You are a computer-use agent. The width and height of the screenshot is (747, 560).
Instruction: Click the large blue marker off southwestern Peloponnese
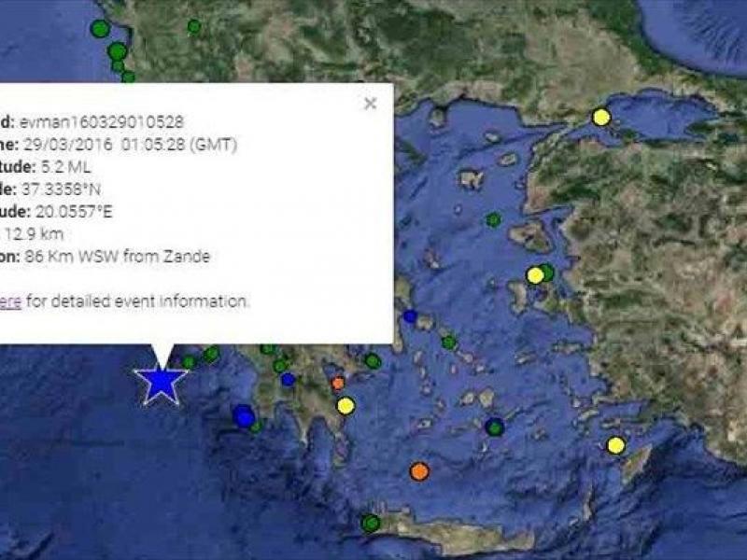point(245,416)
